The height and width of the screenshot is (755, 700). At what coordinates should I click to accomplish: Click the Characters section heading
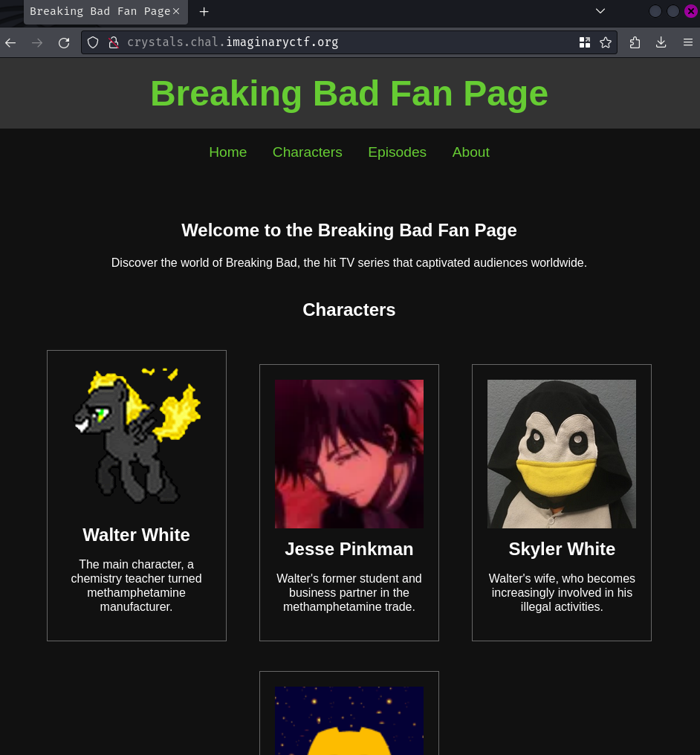click(349, 310)
